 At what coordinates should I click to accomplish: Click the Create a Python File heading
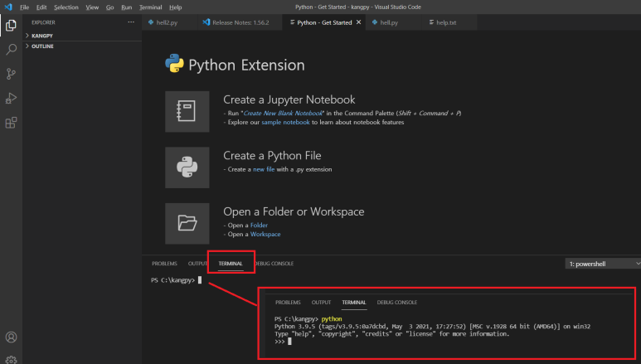(272, 156)
